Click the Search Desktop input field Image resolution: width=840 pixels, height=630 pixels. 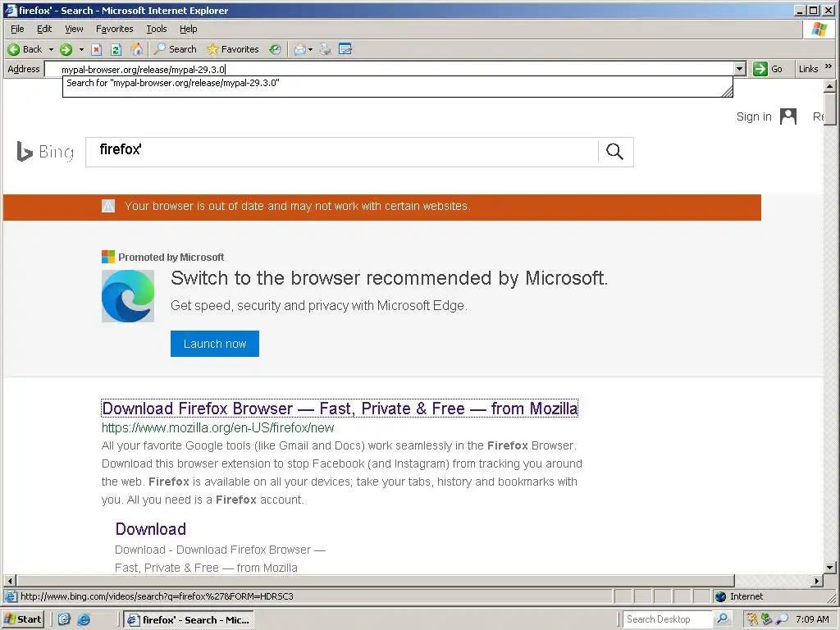coord(668,619)
